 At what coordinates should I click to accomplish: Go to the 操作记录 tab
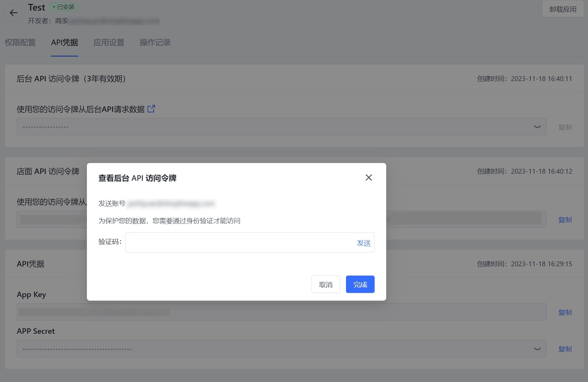(155, 42)
